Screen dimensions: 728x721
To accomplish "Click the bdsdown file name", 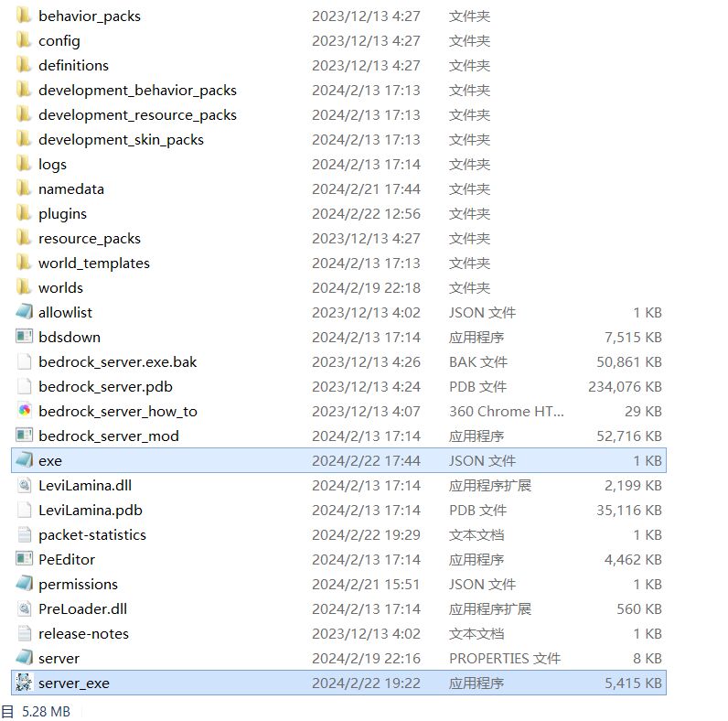I will click(x=70, y=337).
